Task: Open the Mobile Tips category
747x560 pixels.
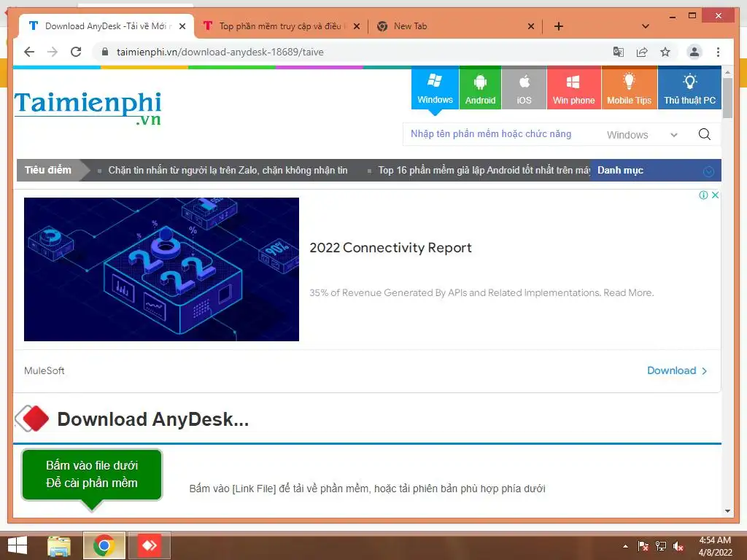Action: [x=630, y=88]
